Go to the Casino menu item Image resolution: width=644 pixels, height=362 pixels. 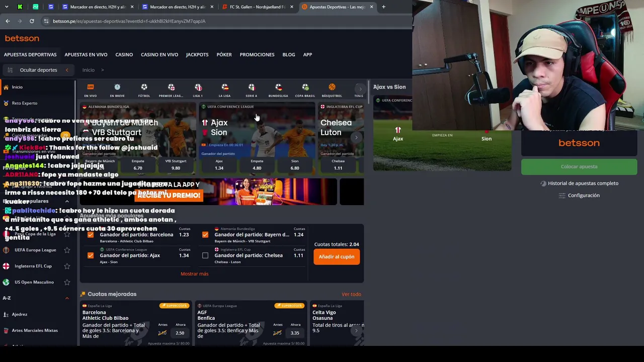click(x=124, y=54)
